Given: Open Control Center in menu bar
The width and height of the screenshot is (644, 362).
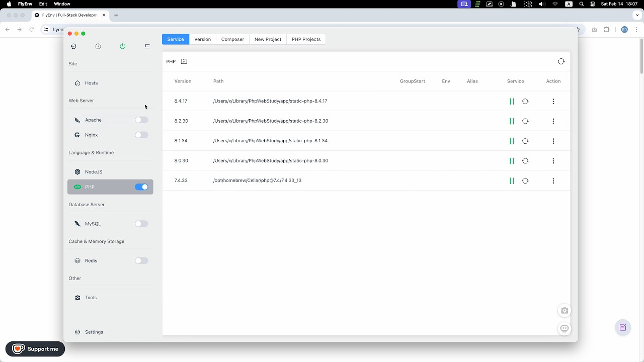Looking at the screenshot, I should 593,4.
